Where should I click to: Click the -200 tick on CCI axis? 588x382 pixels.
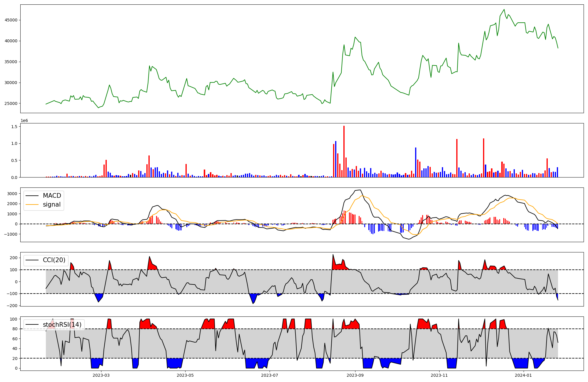[x=12, y=306]
